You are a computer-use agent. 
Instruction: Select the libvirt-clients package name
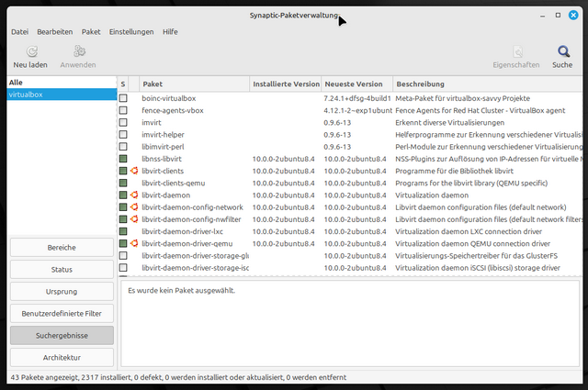(x=163, y=171)
